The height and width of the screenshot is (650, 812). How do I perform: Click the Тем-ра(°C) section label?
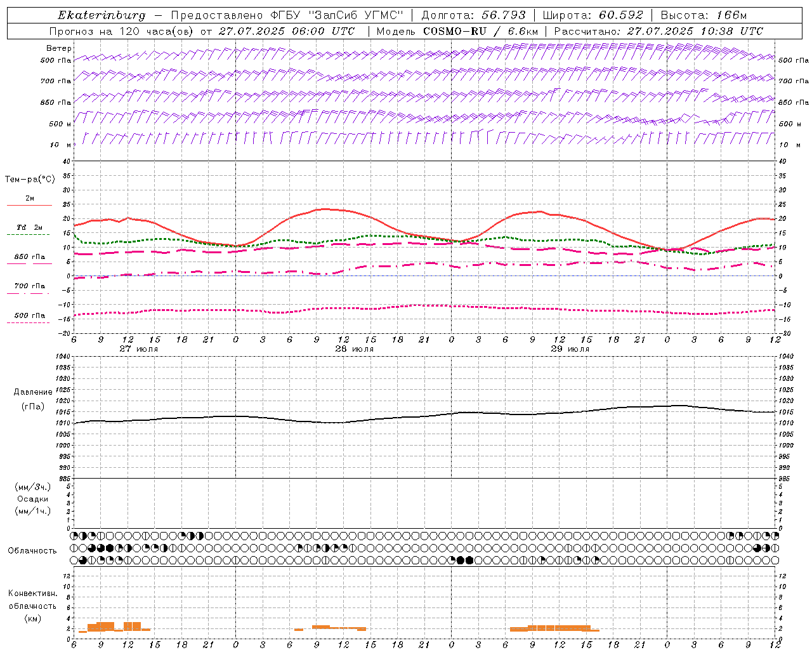coord(30,180)
